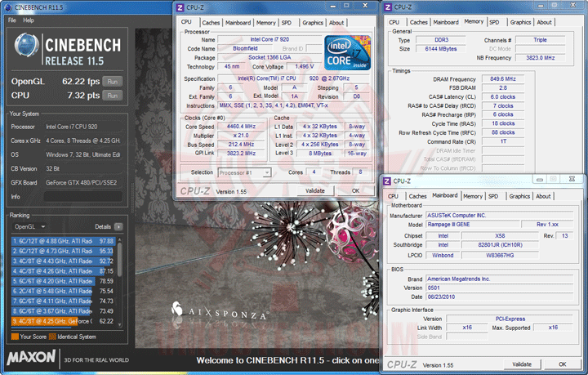Screen dimensions: 588x375
Task: Click the Bus Speed value 212.4 MHz
Action: point(241,145)
